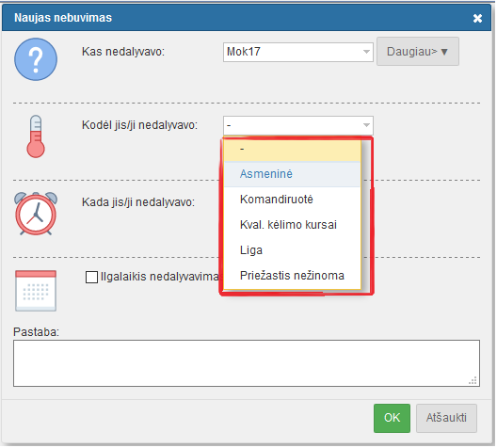The width and height of the screenshot is (497, 448).
Task: Confirm with the green OK button
Action: click(x=392, y=418)
